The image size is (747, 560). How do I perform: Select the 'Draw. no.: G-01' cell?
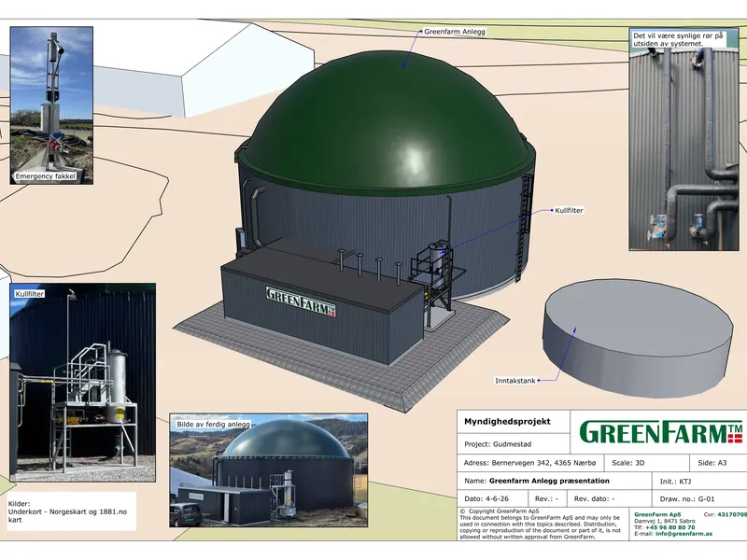click(x=699, y=498)
